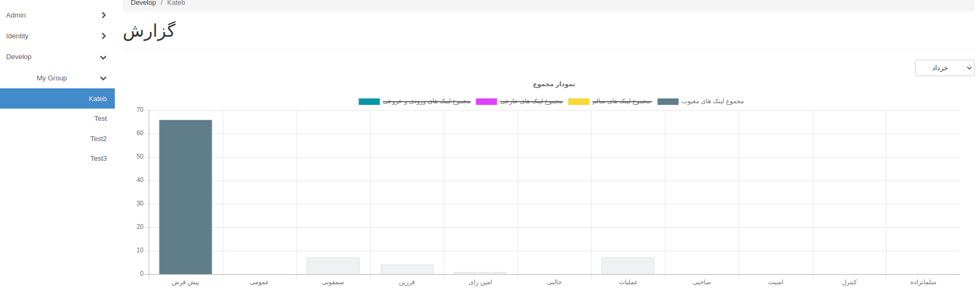Click the tiny امین رای bar

coord(480,273)
